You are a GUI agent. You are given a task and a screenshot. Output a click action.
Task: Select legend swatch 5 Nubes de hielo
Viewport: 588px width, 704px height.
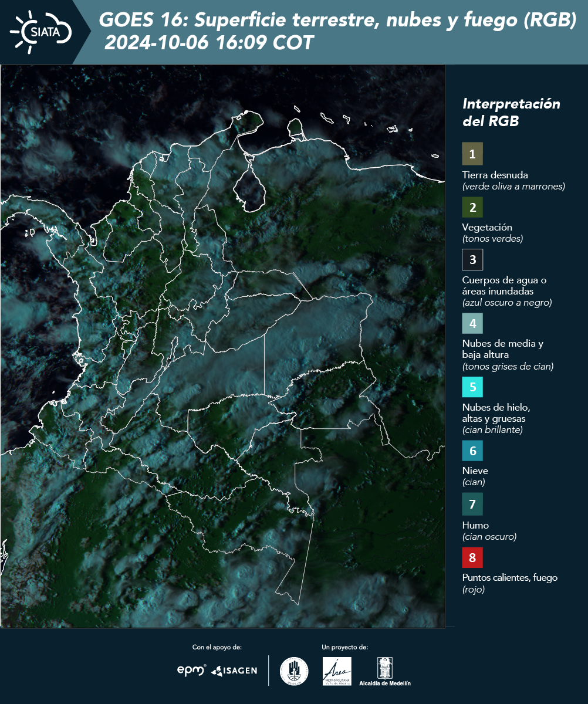(x=472, y=387)
